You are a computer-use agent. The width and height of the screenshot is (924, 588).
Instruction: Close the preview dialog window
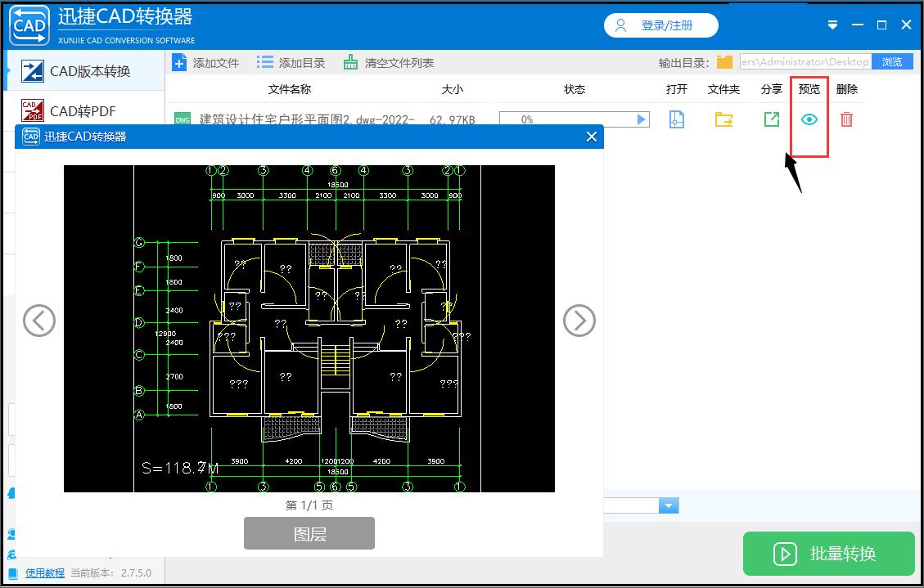592,137
